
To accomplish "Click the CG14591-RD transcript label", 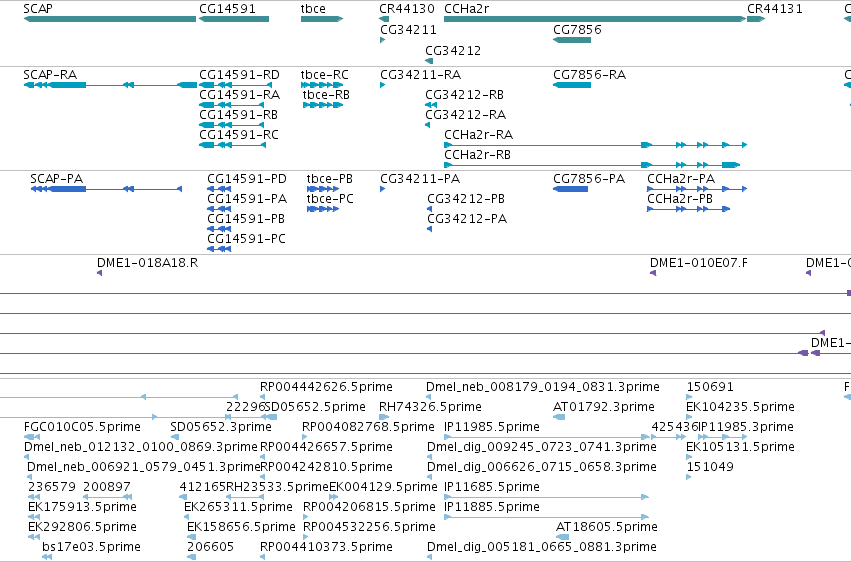I will pos(239,75).
